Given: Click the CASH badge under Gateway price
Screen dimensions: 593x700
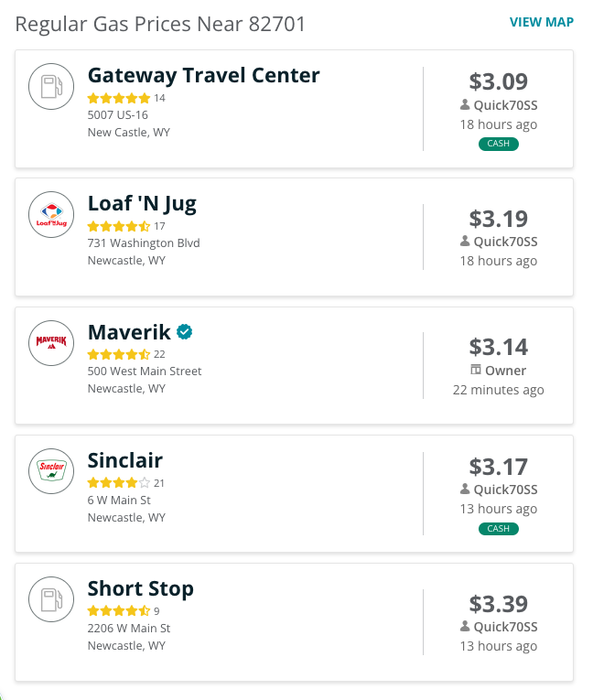Looking at the screenshot, I should tap(499, 144).
